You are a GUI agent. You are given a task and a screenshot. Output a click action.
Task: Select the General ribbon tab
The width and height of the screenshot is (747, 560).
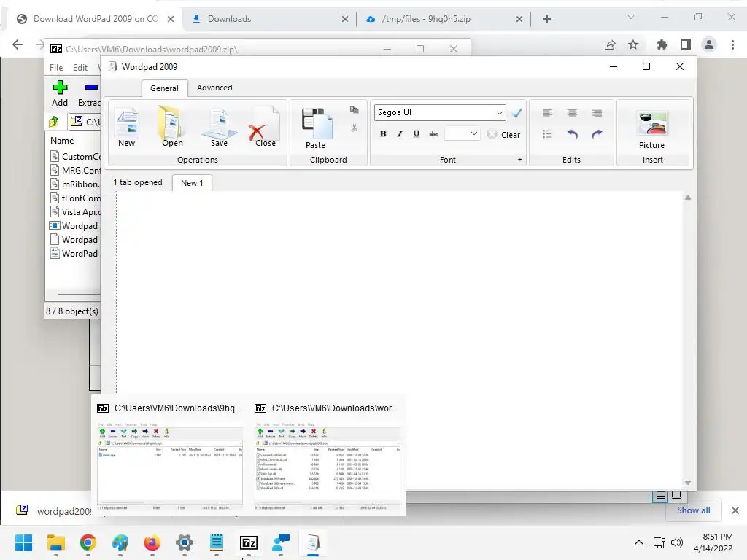pos(164,88)
